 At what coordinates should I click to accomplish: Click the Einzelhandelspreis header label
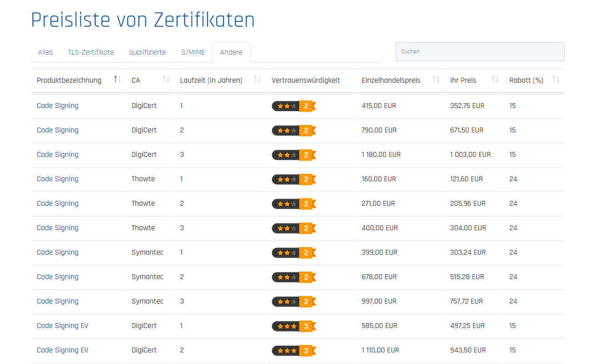[391, 80]
